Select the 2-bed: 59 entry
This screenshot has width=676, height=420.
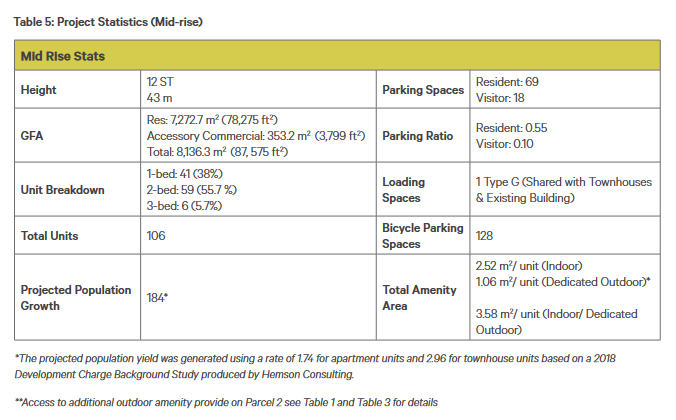191,190
